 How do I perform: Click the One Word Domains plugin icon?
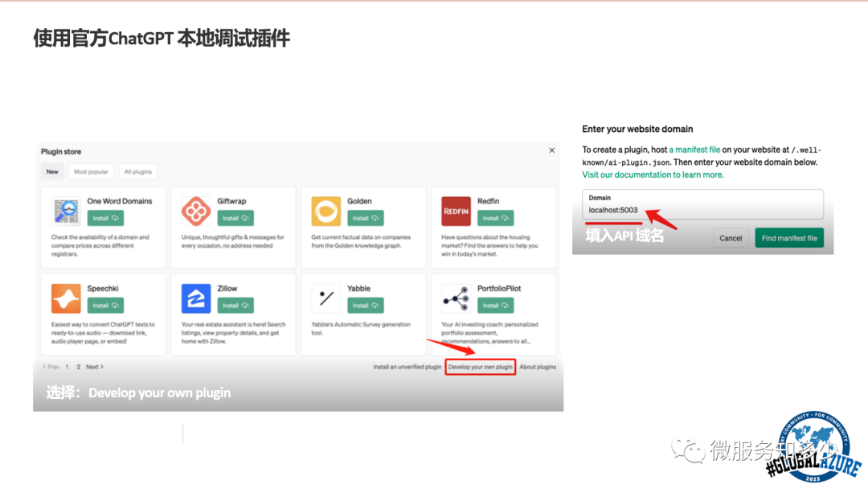pyautogui.click(x=66, y=211)
